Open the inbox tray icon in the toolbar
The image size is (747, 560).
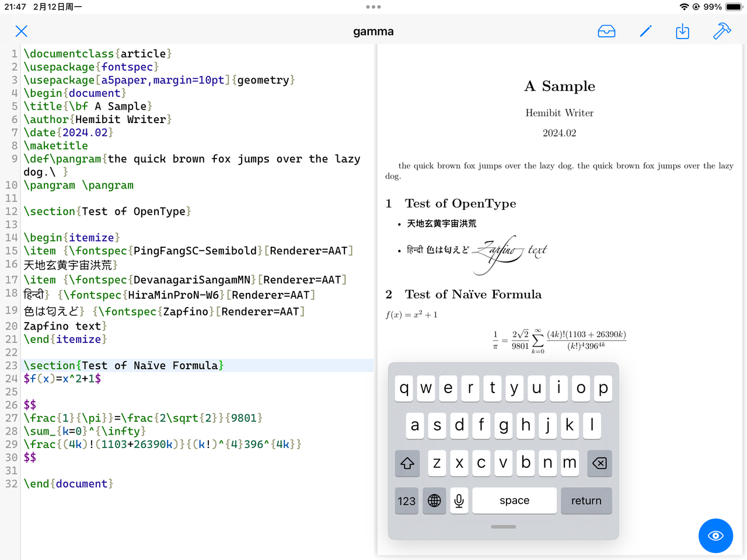607,32
